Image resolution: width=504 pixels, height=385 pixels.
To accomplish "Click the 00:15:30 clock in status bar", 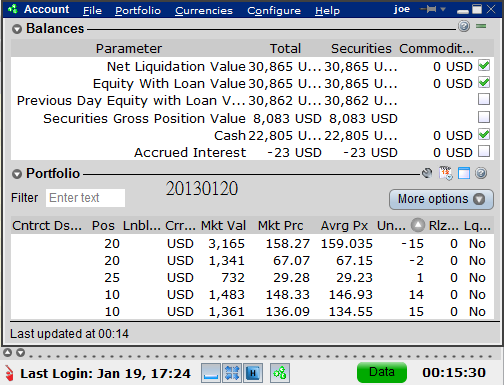I will click(x=454, y=373).
